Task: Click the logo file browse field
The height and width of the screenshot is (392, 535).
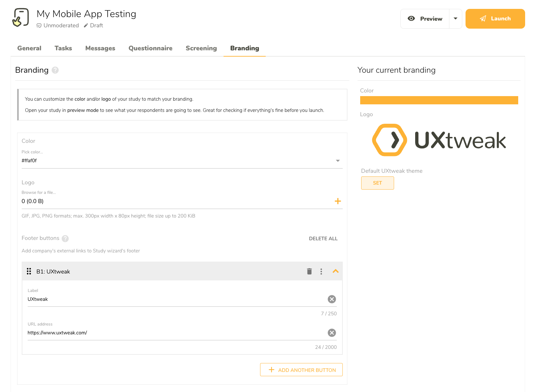Action: pos(182,201)
